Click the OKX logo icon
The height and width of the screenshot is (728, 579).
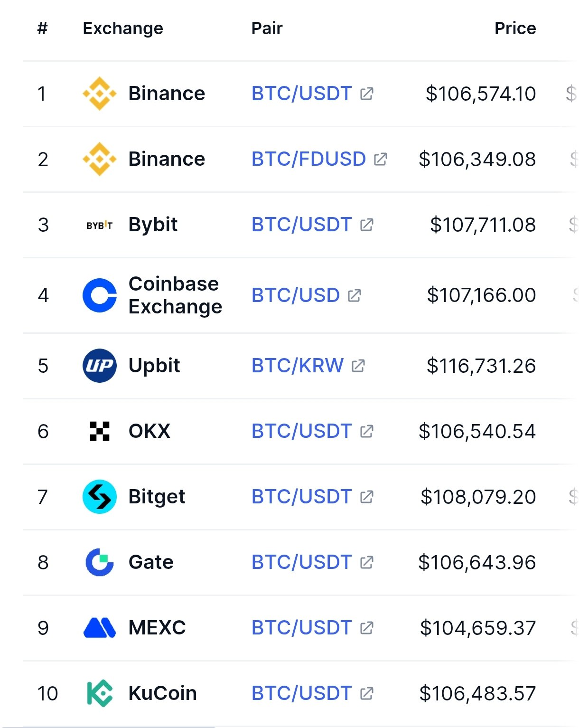tap(99, 431)
